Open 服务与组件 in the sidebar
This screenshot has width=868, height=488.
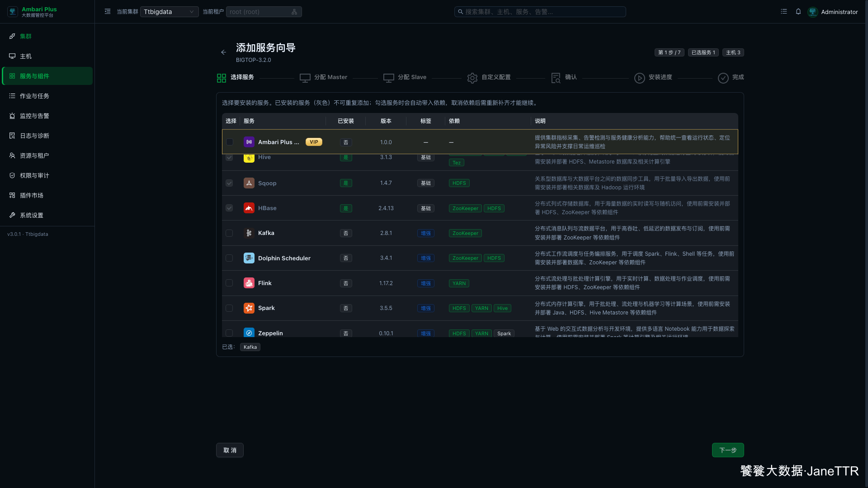tap(47, 76)
